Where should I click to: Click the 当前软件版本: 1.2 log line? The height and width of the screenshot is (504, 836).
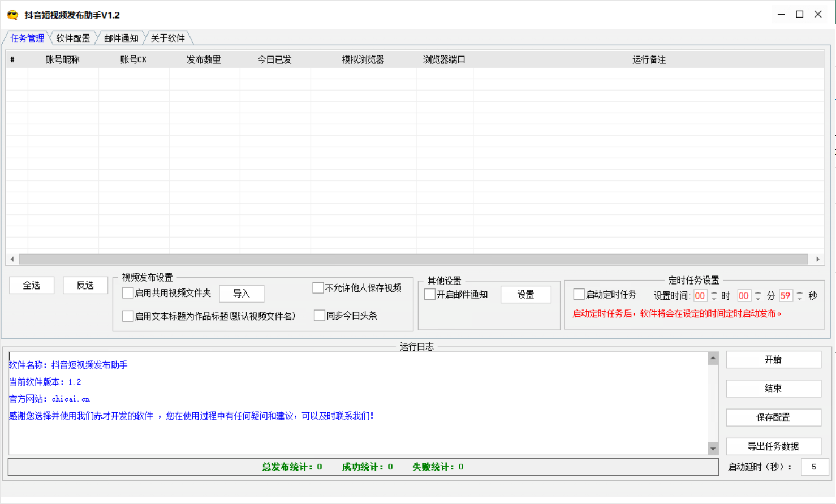(45, 382)
